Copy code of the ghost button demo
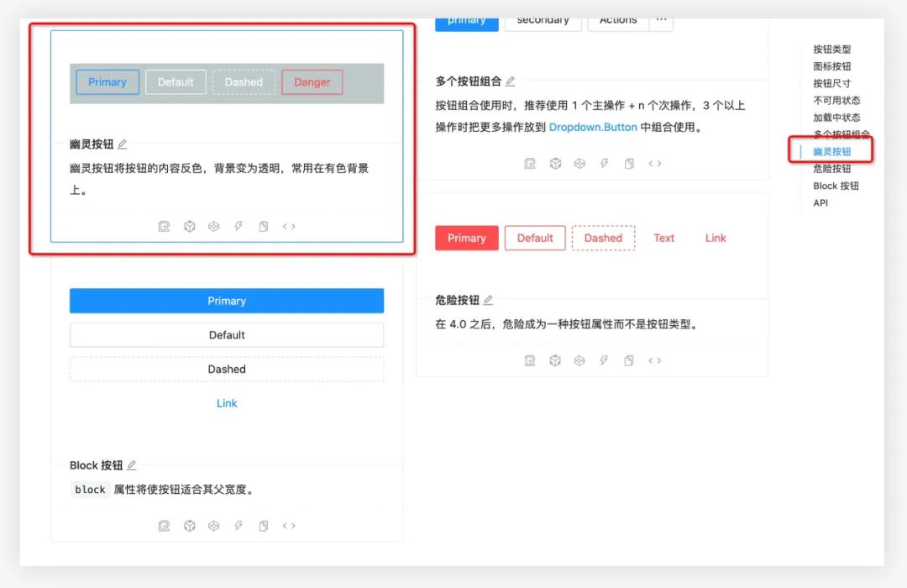907x588 pixels. point(263,225)
